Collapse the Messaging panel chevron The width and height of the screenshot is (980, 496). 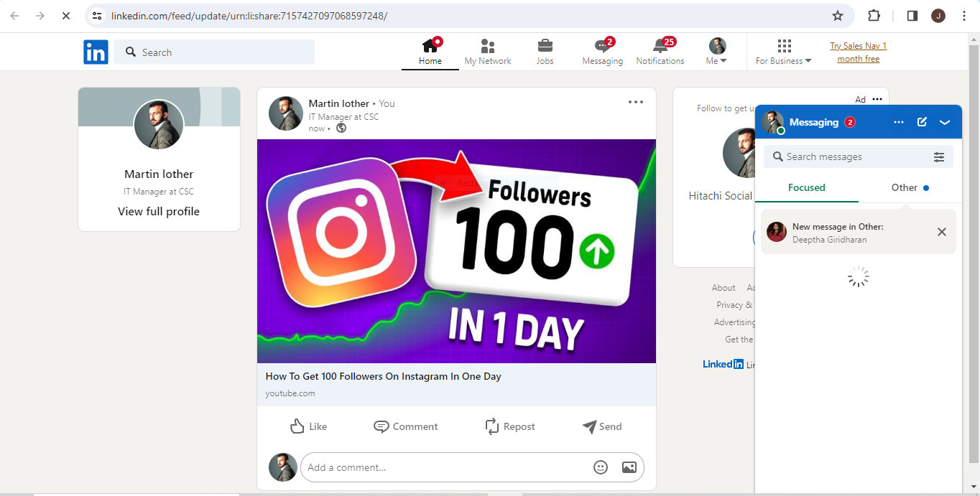(945, 122)
